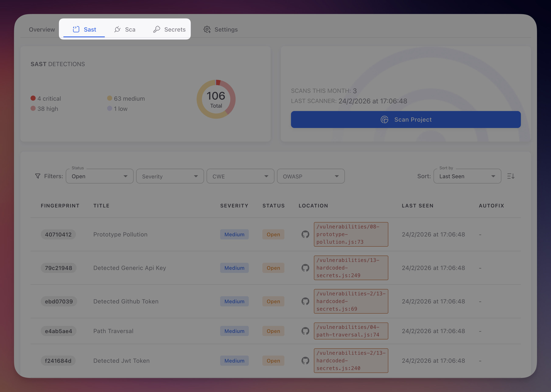Click the GitHub icon on the Path Traversal row
Screen dimensions: 551x392
point(305,331)
